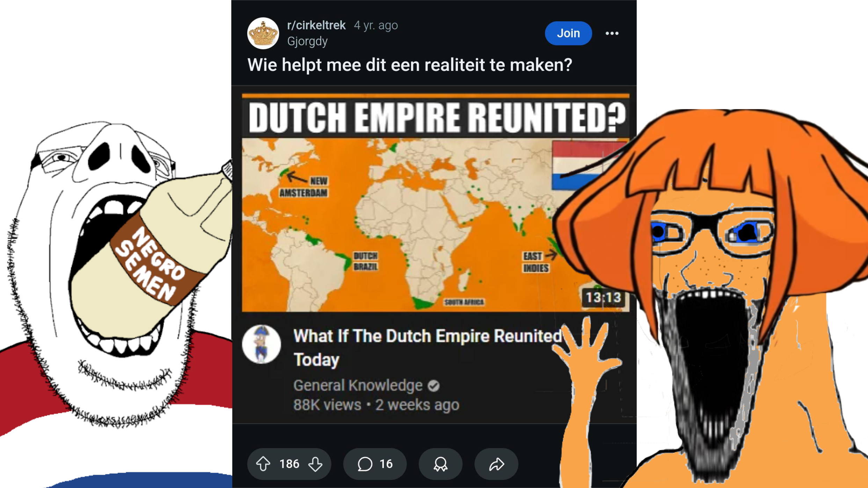Click the verified checkmark badge
Viewport: 868px width, 488px height.
[434, 386]
